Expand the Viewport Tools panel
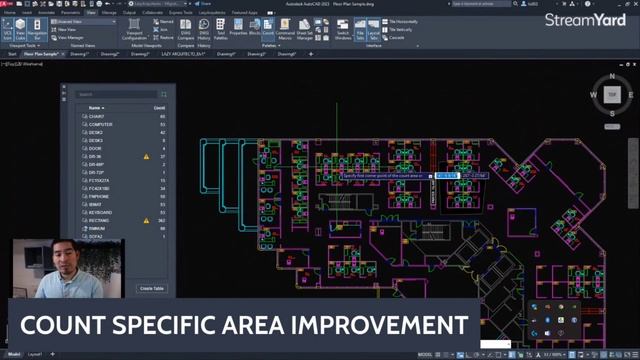The height and width of the screenshot is (360, 640). 24,46
